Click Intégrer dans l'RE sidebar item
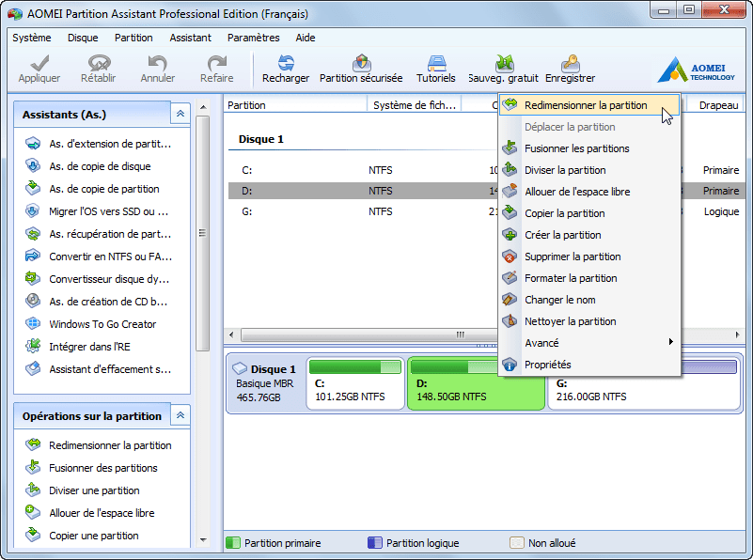This screenshot has width=753, height=560. click(x=78, y=347)
